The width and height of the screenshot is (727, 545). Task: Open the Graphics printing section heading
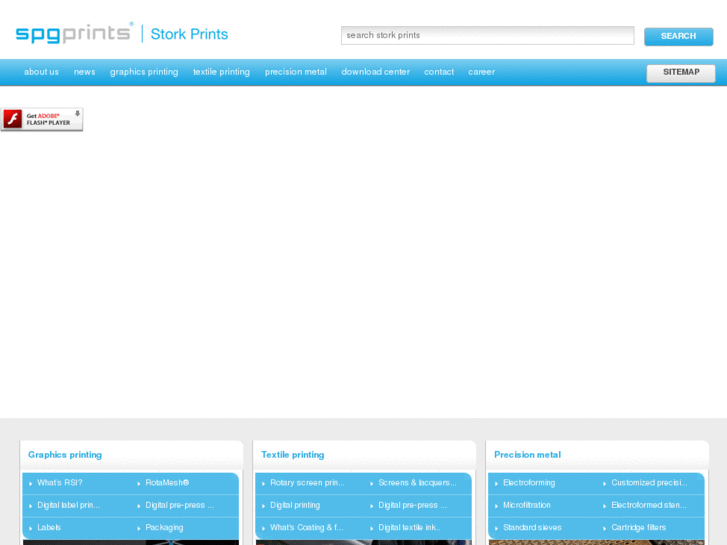point(65,455)
